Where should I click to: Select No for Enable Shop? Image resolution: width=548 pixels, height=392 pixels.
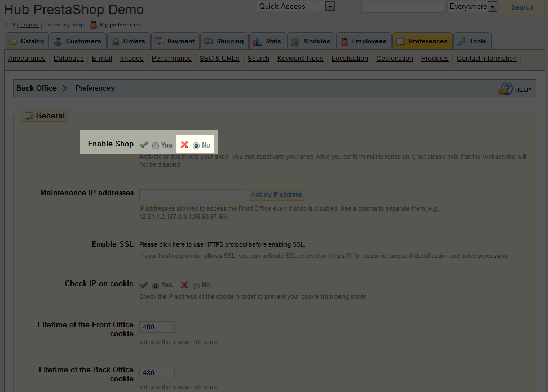point(196,145)
